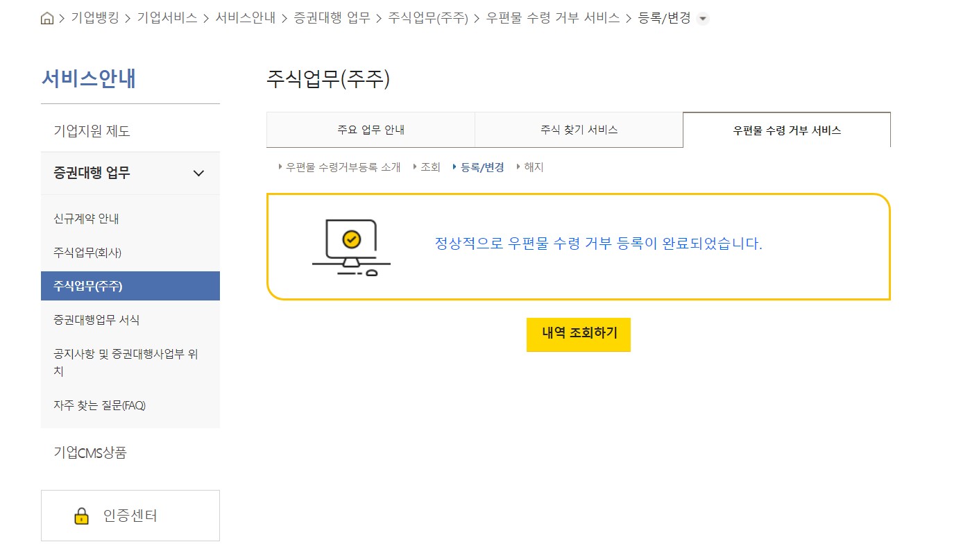Open 기업서비스 in the breadcrumb
This screenshot has height=560, width=970.
tap(167, 18)
